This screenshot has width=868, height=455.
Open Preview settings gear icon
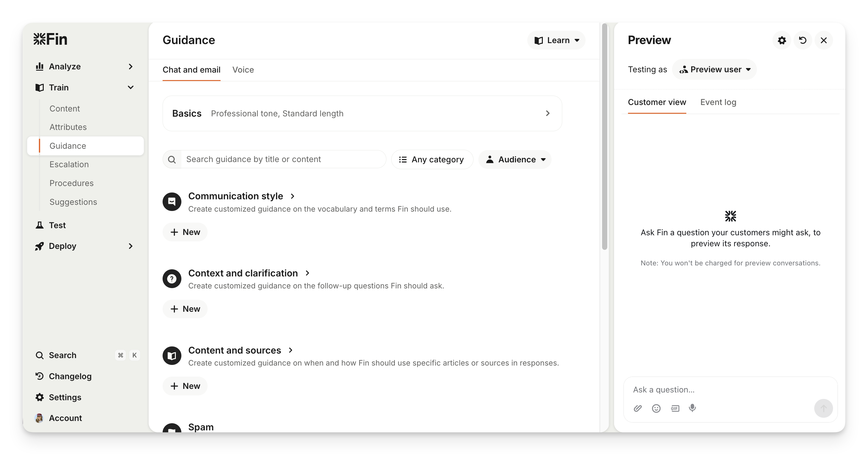(x=782, y=41)
